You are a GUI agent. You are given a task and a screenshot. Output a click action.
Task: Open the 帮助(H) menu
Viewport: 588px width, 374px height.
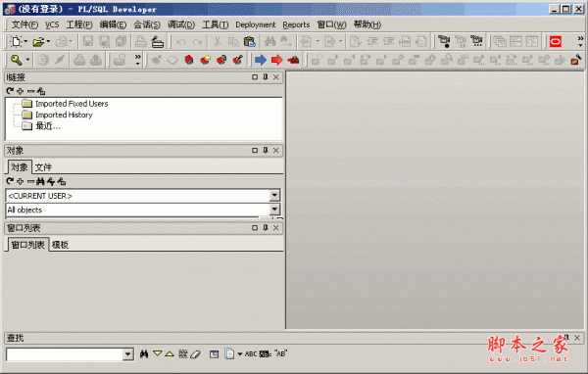coord(367,24)
